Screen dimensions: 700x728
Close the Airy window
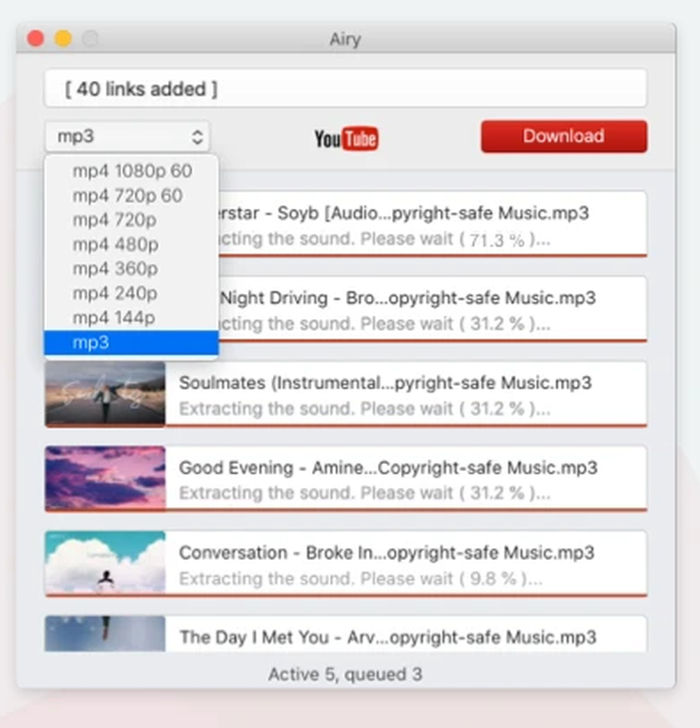pos(36,38)
